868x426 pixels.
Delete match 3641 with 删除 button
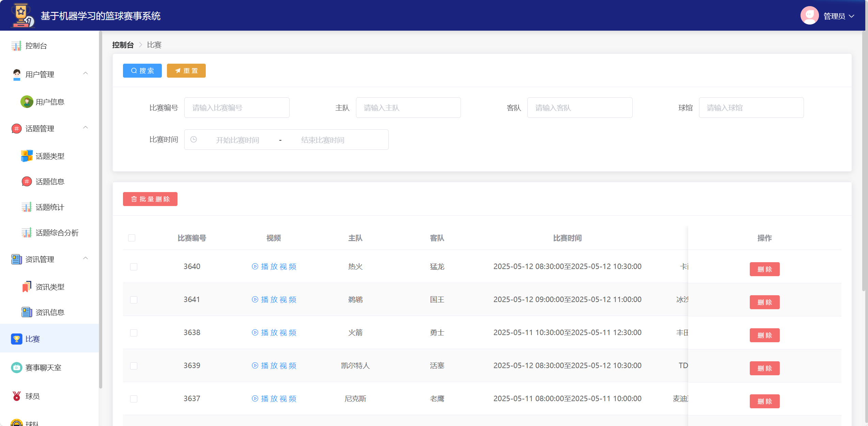(x=765, y=302)
